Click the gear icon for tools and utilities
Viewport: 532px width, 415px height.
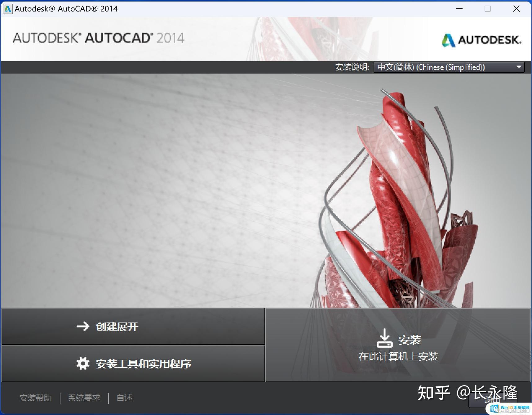pos(83,363)
